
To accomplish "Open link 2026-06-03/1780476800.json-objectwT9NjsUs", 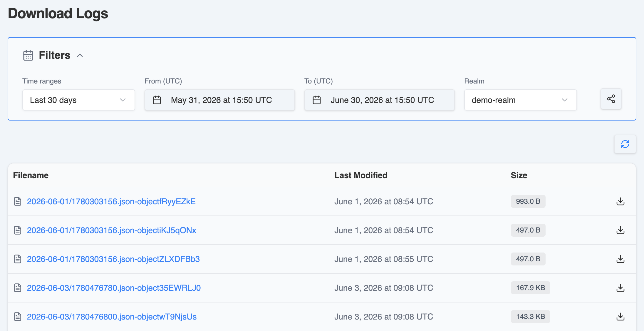I will point(112,317).
